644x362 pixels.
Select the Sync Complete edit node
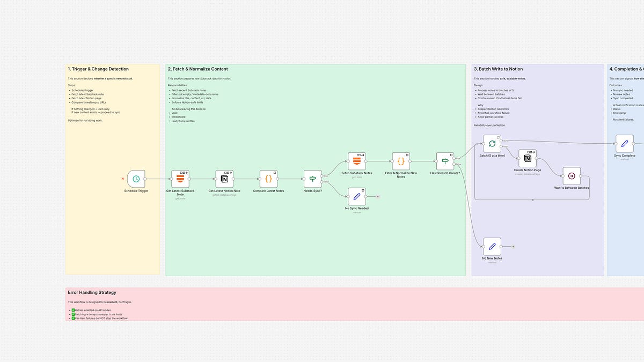pos(624,144)
